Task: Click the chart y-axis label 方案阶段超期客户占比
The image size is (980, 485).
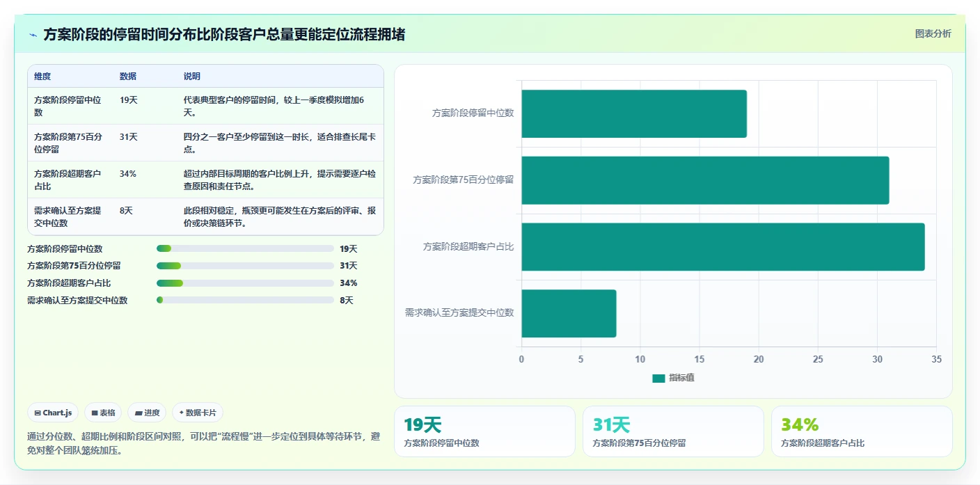Action: coord(468,246)
